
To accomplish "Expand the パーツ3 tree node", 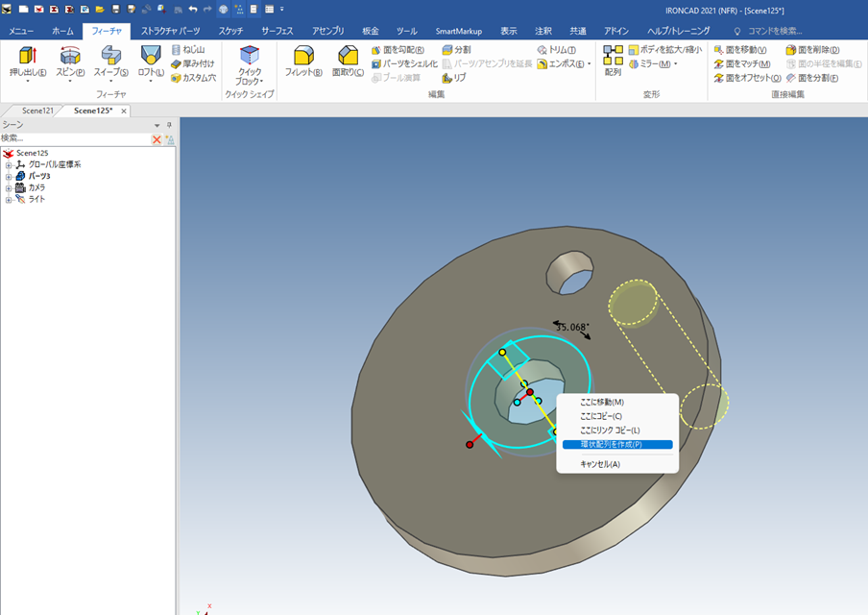I will pos(9,177).
